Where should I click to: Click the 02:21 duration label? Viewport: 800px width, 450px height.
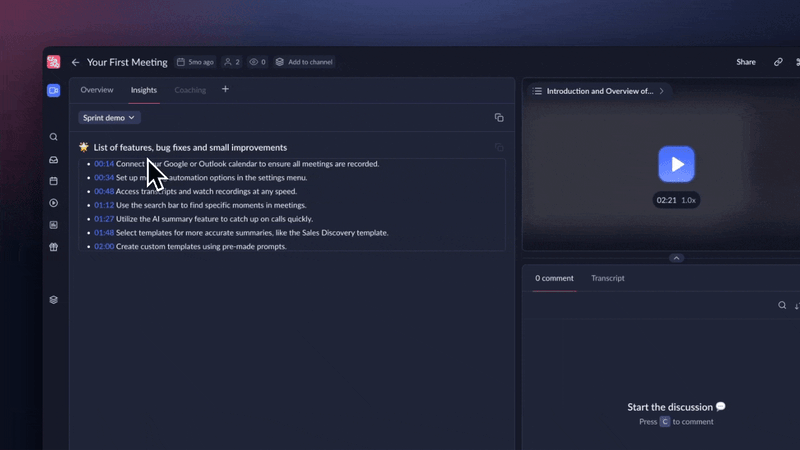point(666,200)
